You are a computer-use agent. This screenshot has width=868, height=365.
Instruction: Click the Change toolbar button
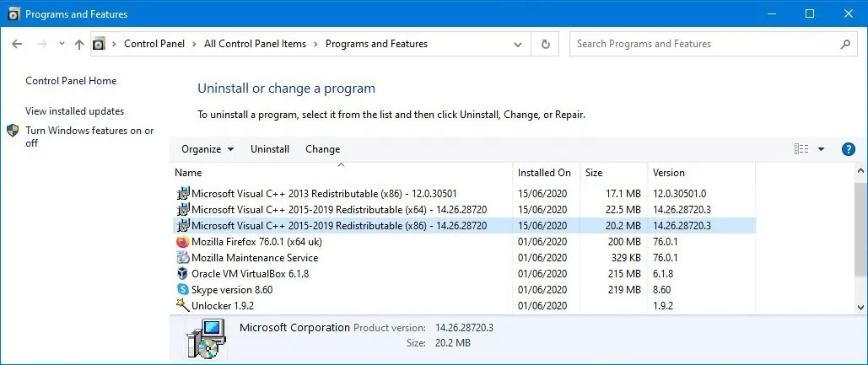[323, 149]
